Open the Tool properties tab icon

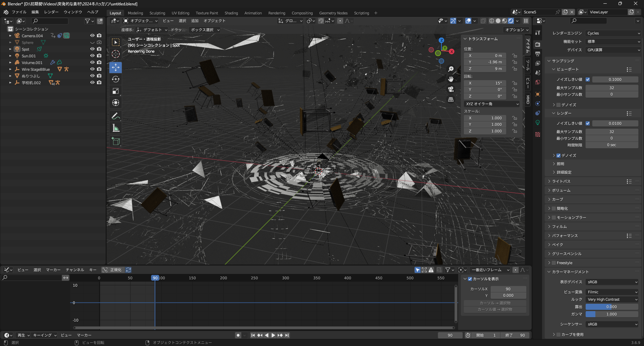[x=538, y=33]
